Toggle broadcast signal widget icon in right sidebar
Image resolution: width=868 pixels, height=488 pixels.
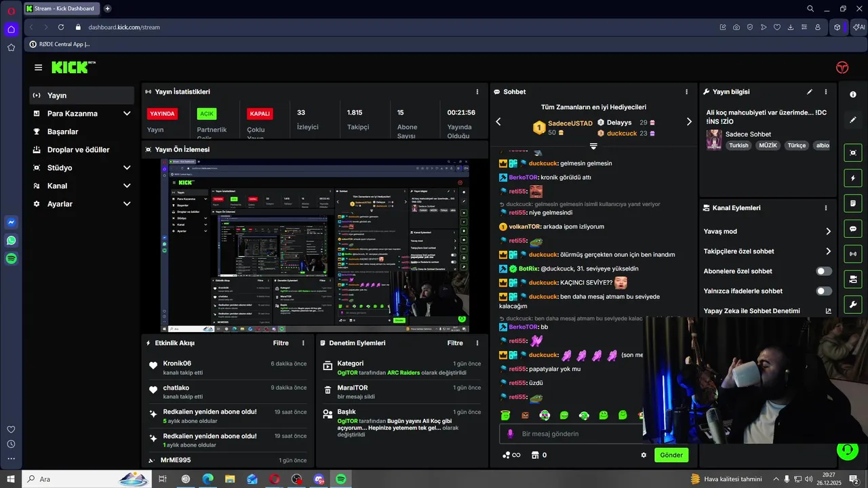(853, 254)
